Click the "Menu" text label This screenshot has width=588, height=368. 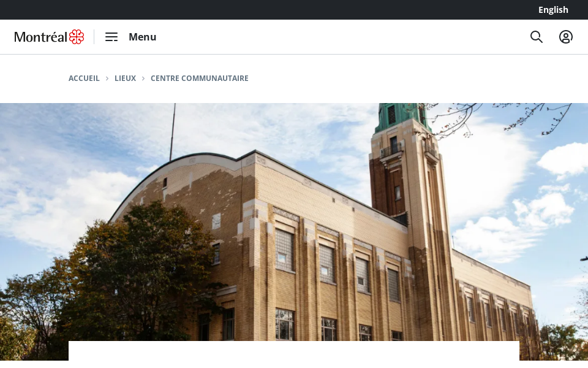coord(142,37)
